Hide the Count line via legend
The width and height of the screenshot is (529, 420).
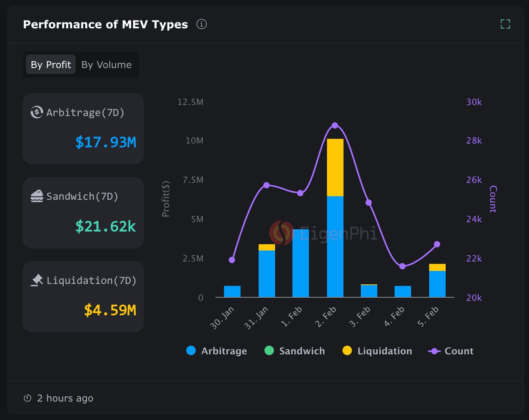(x=451, y=351)
